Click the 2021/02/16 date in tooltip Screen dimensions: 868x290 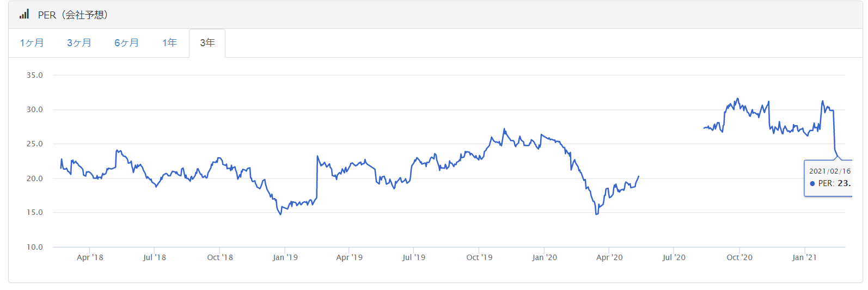click(x=829, y=171)
